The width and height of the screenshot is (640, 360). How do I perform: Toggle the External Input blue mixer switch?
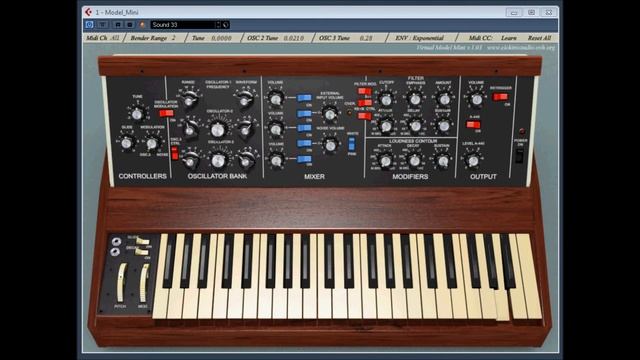[x=304, y=113]
